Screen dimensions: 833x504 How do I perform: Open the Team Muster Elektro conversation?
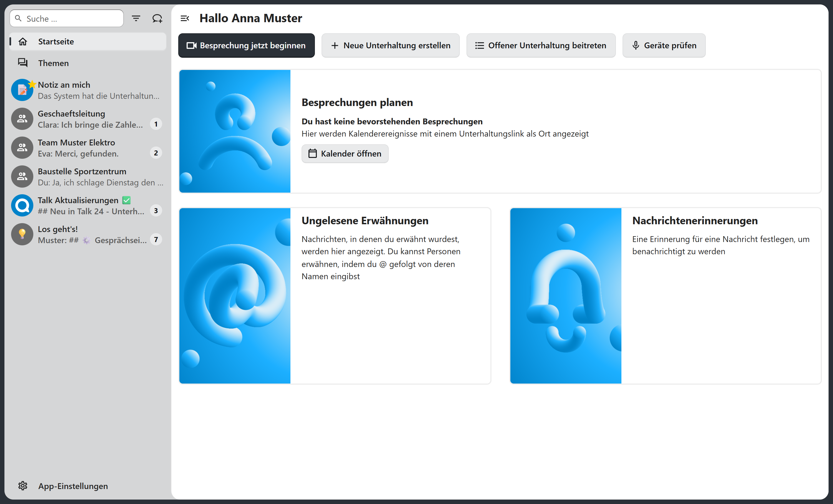[88, 148]
